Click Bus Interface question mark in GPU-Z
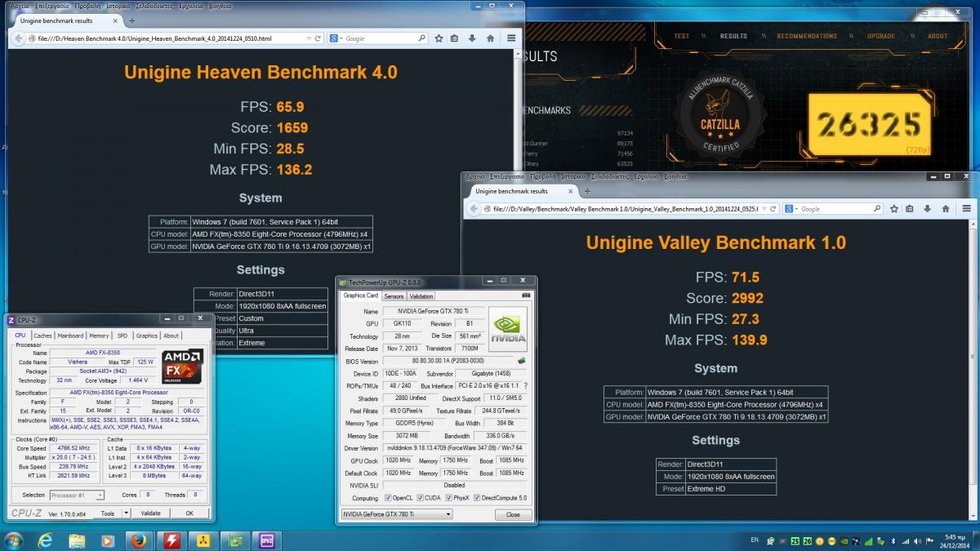The height and width of the screenshot is (551, 980). click(525, 385)
